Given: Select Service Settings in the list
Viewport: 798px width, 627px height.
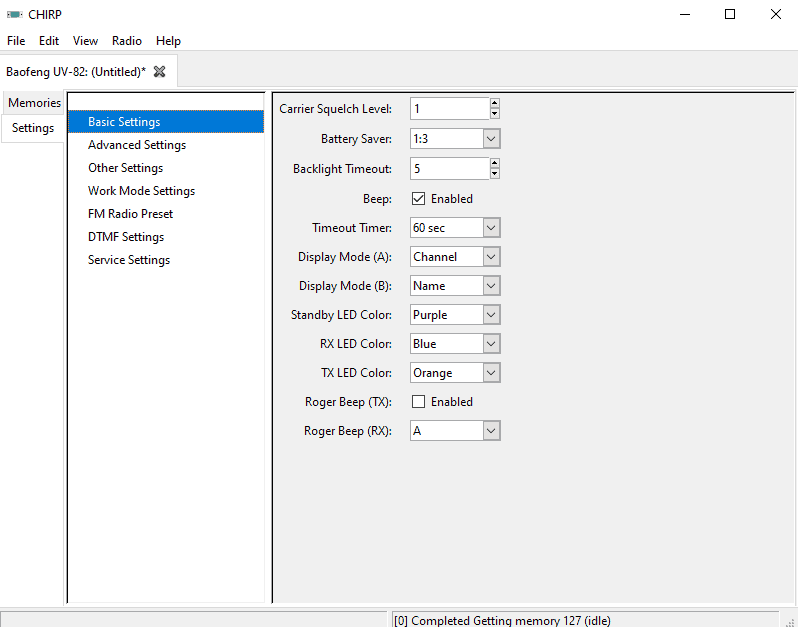Looking at the screenshot, I should pyautogui.click(x=166, y=260).
